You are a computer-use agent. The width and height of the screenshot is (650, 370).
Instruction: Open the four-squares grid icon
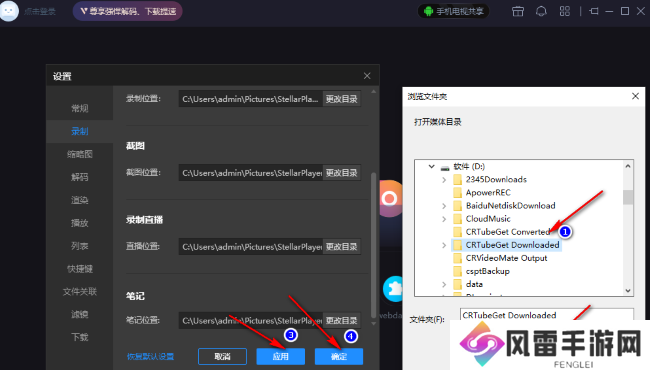(x=565, y=11)
